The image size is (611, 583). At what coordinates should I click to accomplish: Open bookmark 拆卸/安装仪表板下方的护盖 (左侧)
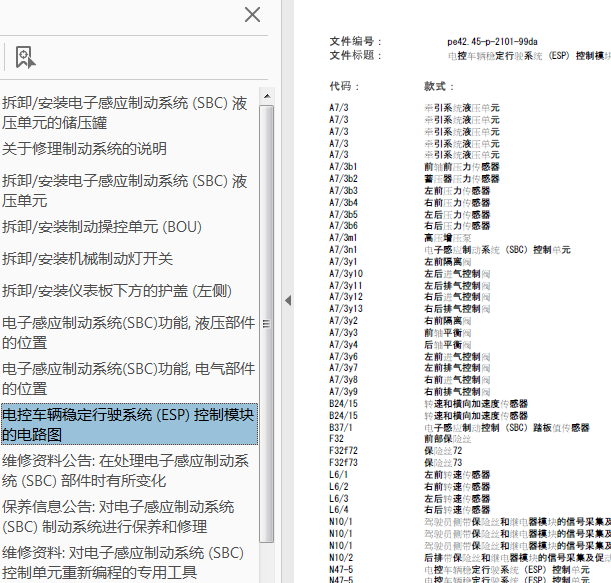[x=117, y=291]
